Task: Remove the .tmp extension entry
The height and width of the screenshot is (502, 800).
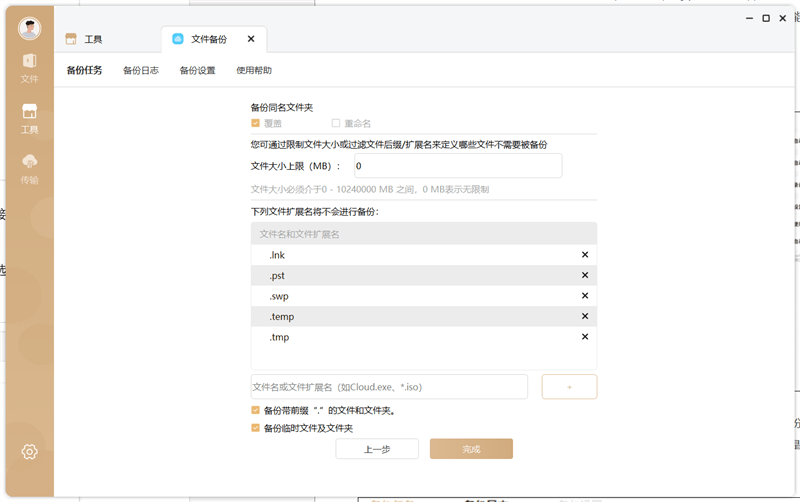Action: pos(585,336)
